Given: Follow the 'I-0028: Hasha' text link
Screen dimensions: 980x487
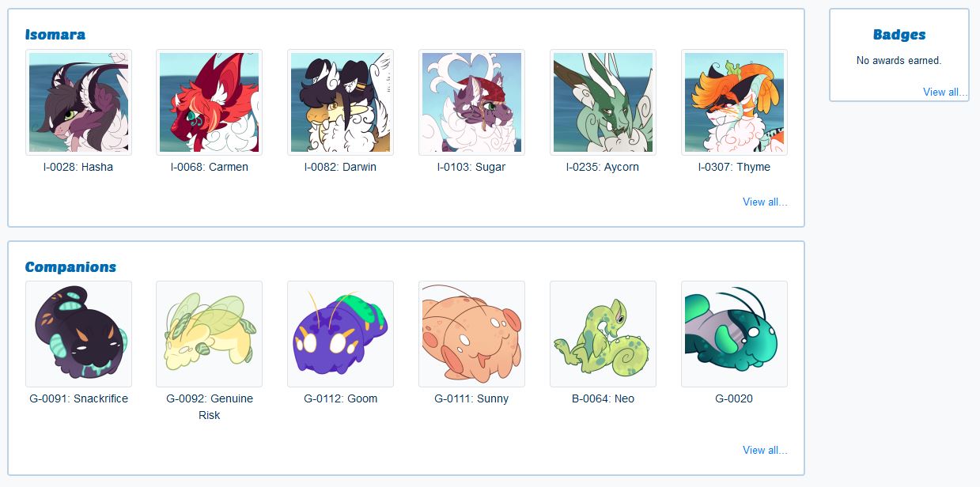Looking at the screenshot, I should 78,167.
